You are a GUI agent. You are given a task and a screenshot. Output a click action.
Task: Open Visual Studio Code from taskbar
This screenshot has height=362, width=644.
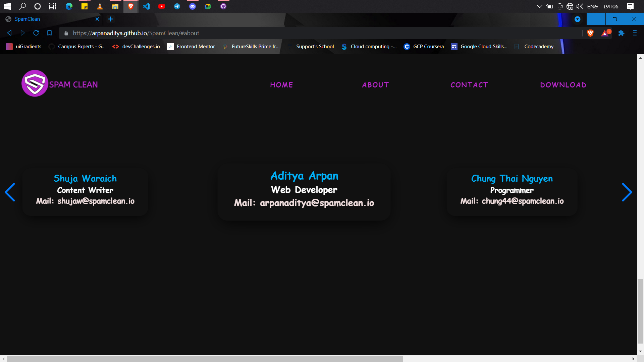click(x=146, y=6)
